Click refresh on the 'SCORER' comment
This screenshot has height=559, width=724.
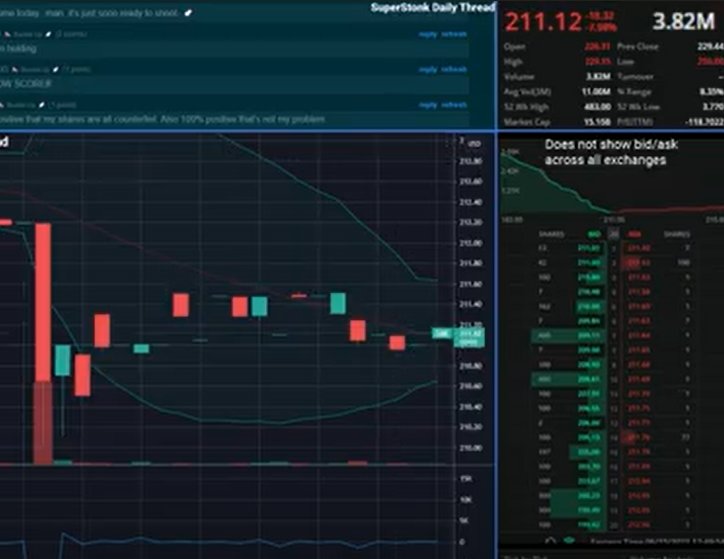(454, 69)
